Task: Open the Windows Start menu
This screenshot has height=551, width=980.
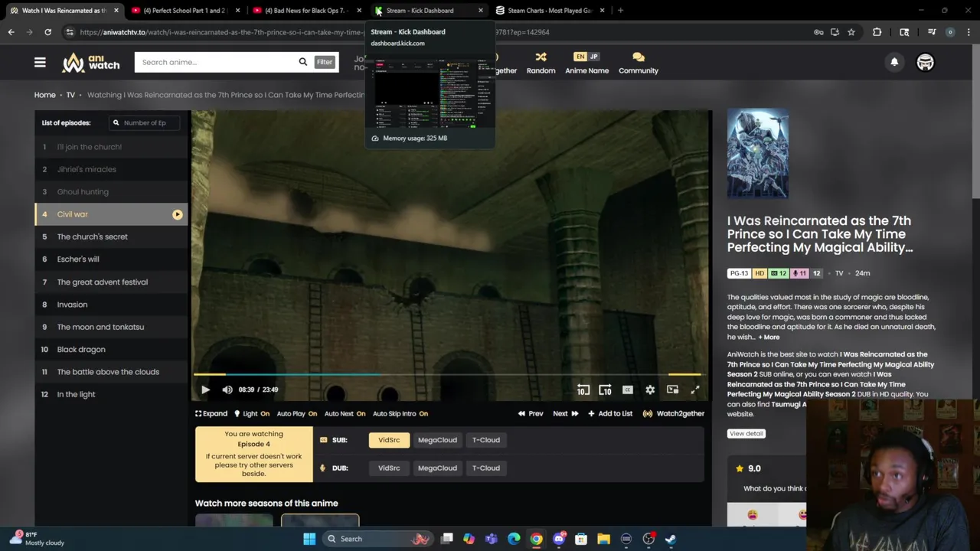Action: click(309, 539)
